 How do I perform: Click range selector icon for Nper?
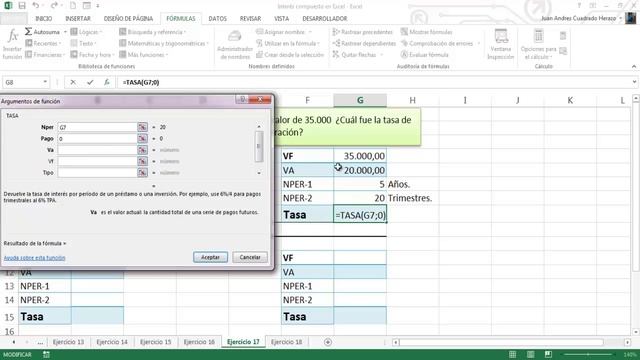pyautogui.click(x=142, y=127)
